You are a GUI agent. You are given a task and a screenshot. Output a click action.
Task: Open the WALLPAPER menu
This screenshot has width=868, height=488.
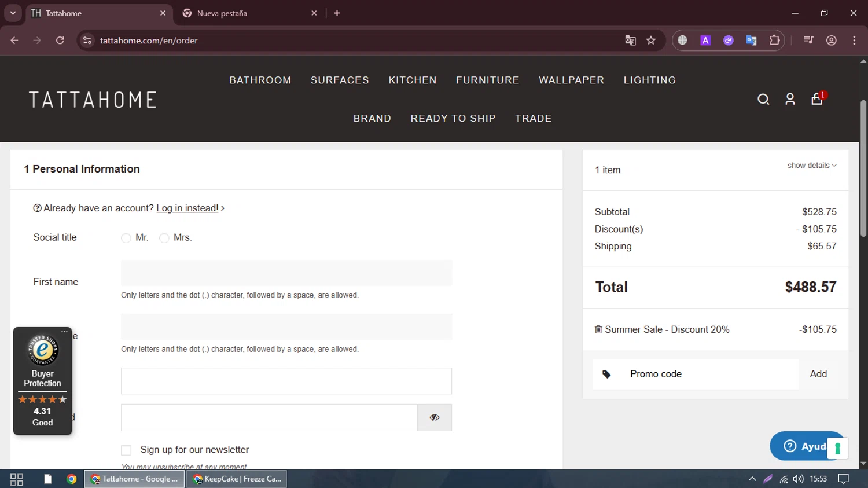(x=571, y=80)
